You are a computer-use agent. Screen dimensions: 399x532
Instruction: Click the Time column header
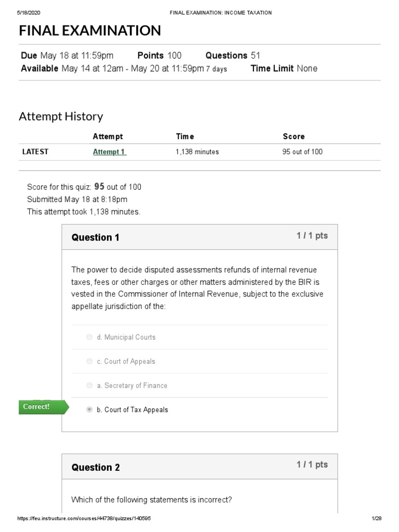point(185,137)
